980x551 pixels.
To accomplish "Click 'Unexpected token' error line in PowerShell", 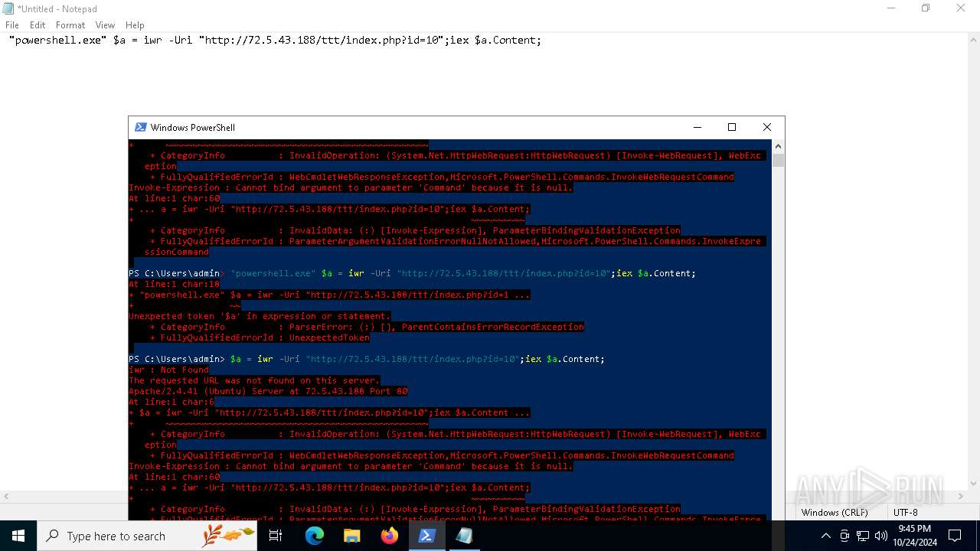I will (260, 316).
